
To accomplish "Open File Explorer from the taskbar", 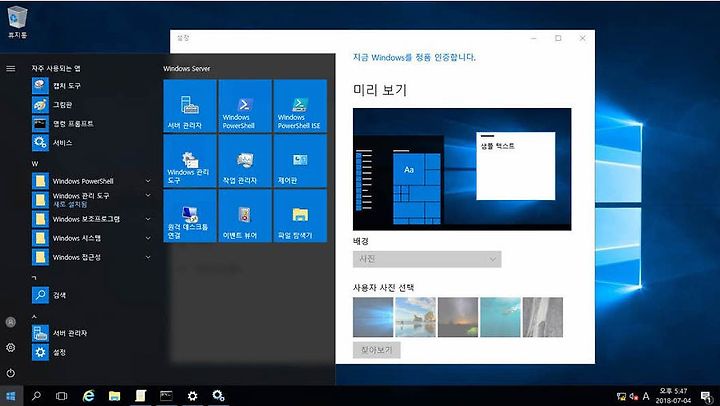I will click(114, 396).
